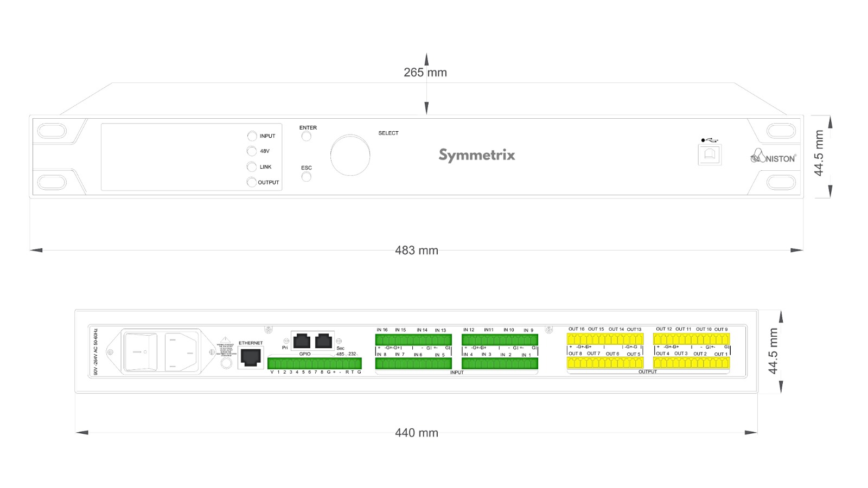The image size is (868, 488).
Task: Click the round INPUT button on the front panel
Action: click(x=252, y=136)
